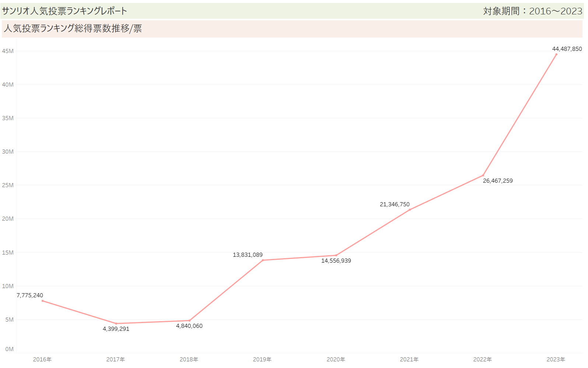Click the 対象期間：2016～2023 period text
Viewport: 588px width, 368px height.
point(533,11)
